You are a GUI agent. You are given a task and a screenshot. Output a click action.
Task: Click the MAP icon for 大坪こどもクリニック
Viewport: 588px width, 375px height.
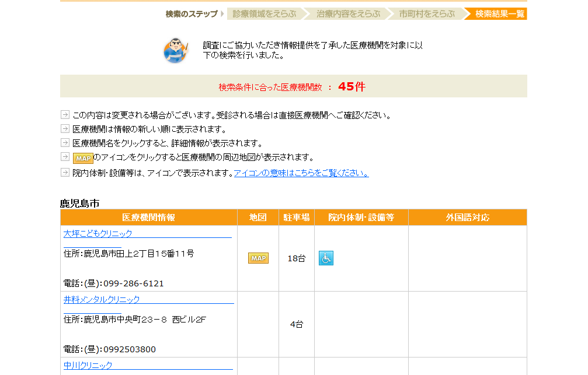(x=258, y=258)
